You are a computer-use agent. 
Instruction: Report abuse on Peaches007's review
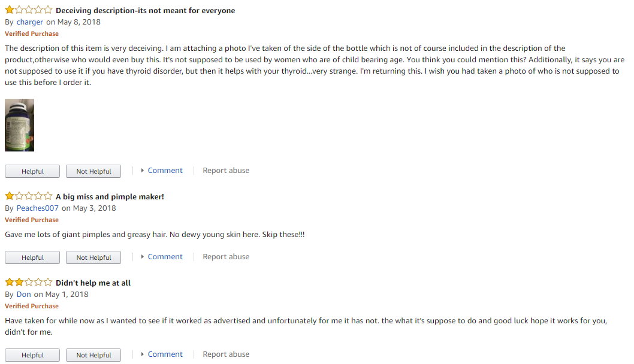pyautogui.click(x=226, y=257)
